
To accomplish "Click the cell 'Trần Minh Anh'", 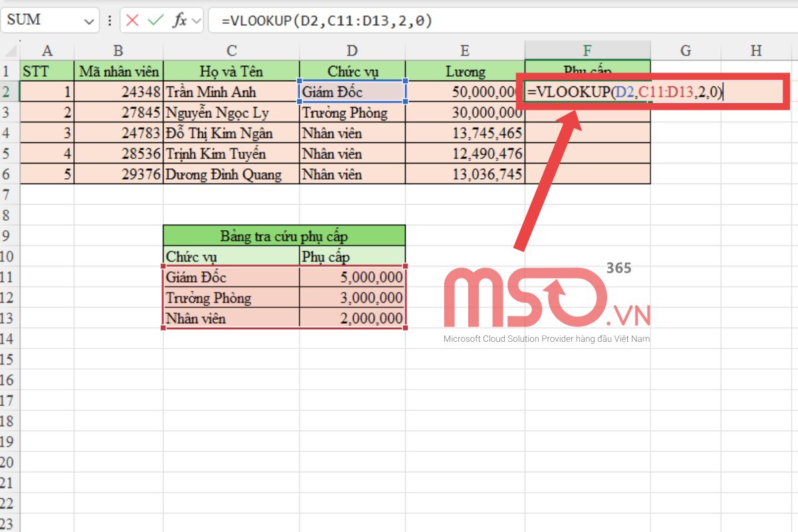I will tap(231, 92).
